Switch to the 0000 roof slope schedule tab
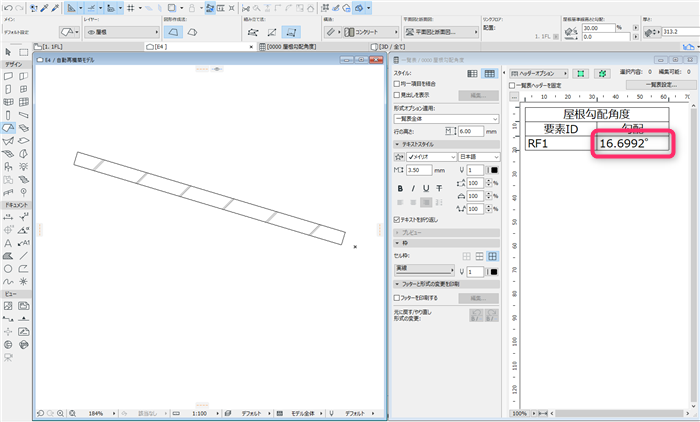This screenshot has height=422, width=700. [313, 46]
